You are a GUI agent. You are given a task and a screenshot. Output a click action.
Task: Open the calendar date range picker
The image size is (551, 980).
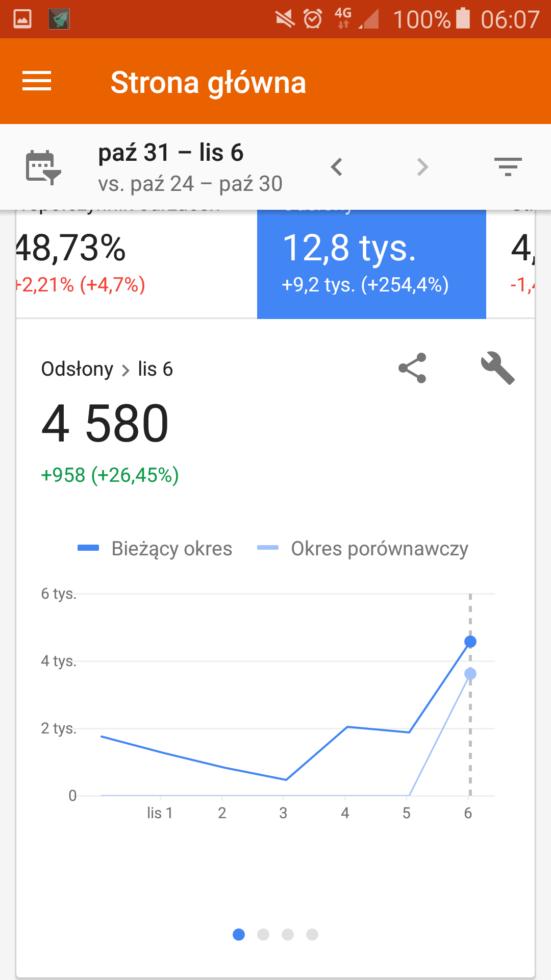point(43,167)
